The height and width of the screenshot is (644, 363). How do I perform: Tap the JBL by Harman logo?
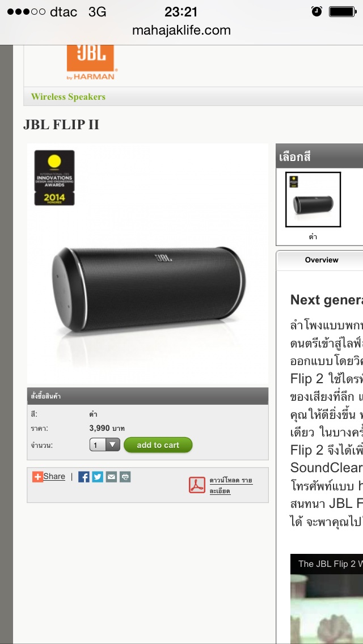pos(92,62)
